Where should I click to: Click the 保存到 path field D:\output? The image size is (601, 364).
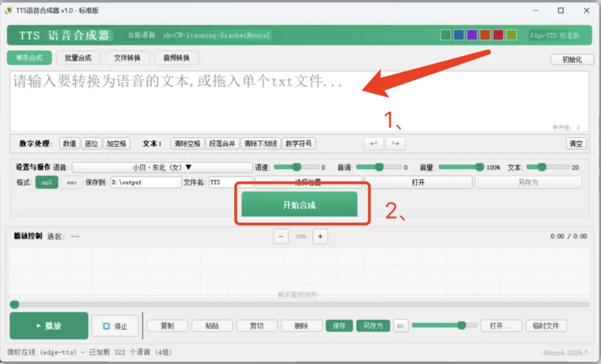pyautogui.click(x=146, y=183)
